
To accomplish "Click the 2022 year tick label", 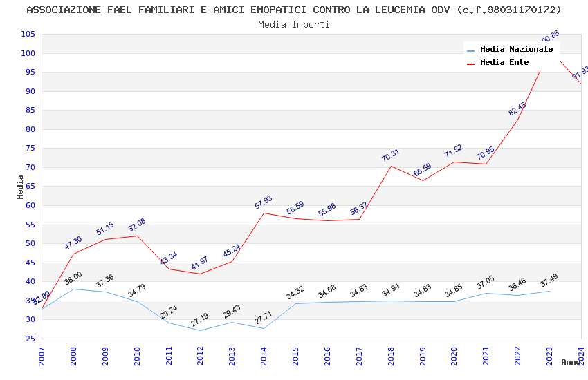I will [518, 356].
